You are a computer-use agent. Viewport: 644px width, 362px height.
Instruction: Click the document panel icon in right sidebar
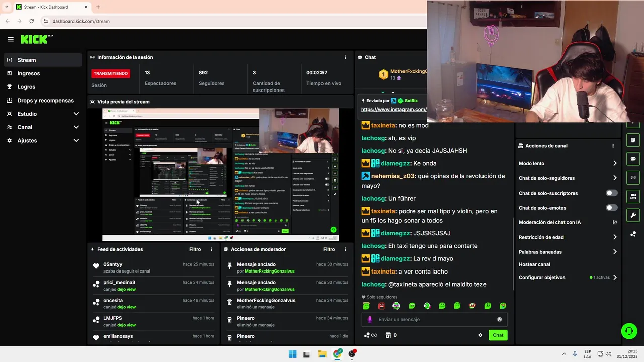[x=633, y=140]
